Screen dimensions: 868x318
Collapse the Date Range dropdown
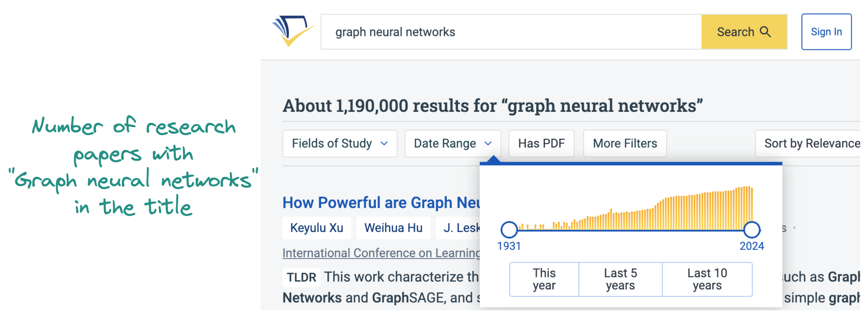click(x=453, y=143)
